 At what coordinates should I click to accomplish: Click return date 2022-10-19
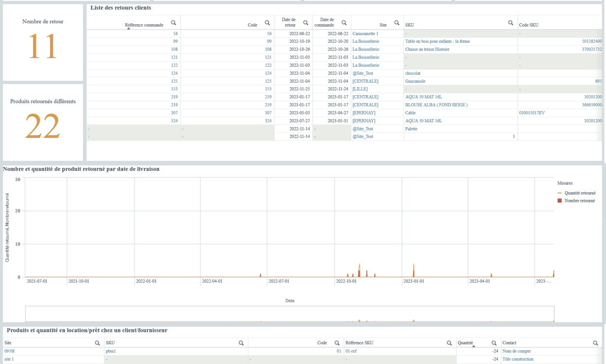tap(300, 41)
